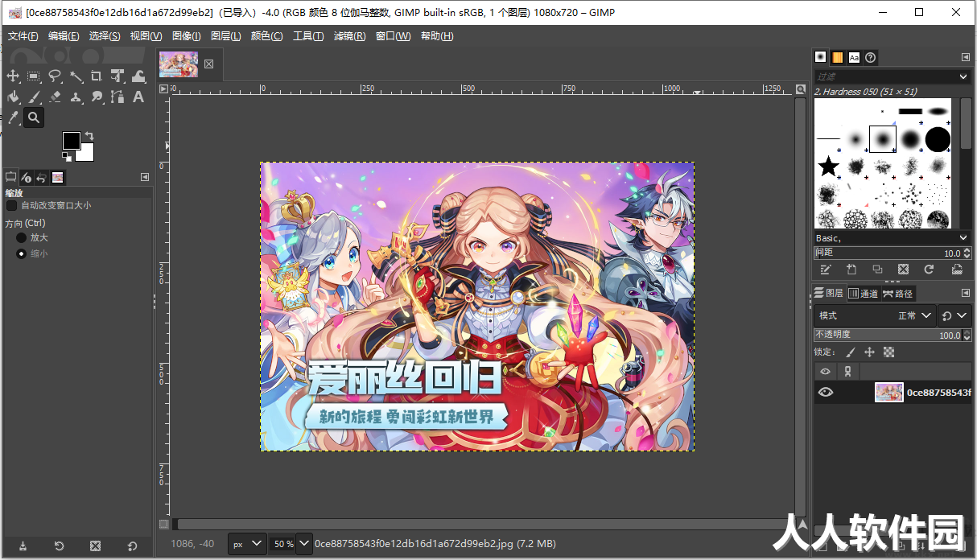
Task: Click the white background color swatch
Action: coord(87,154)
